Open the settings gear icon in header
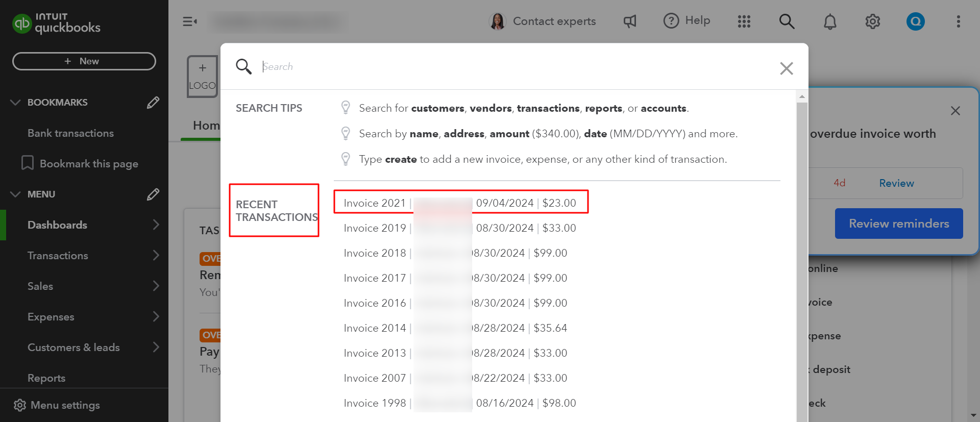 [x=872, y=21]
